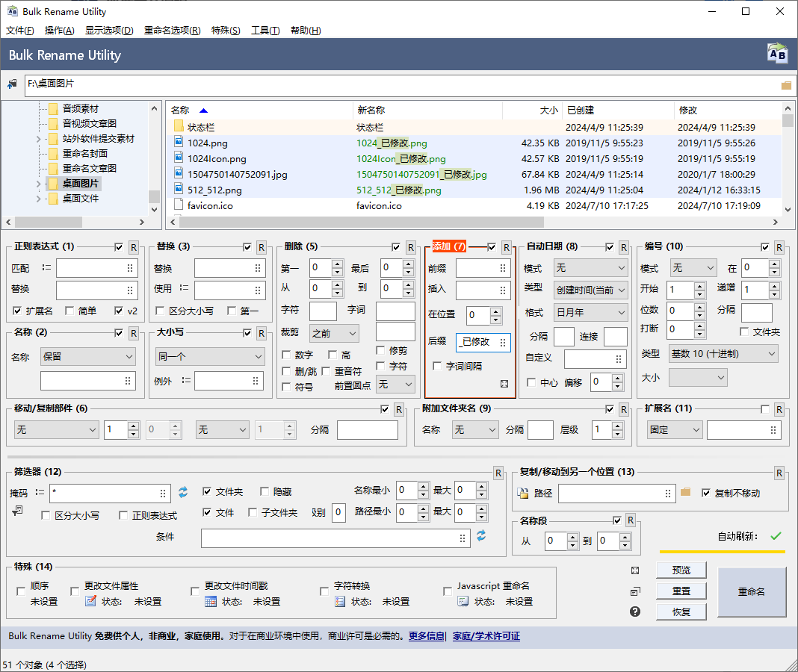Enable the 隐藏 filter checkbox

265,492
